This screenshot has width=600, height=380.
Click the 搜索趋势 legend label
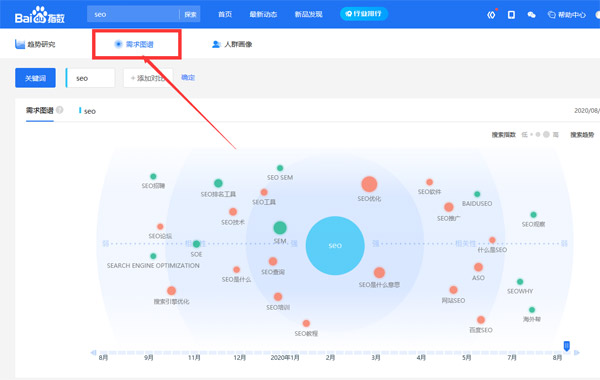click(x=582, y=135)
